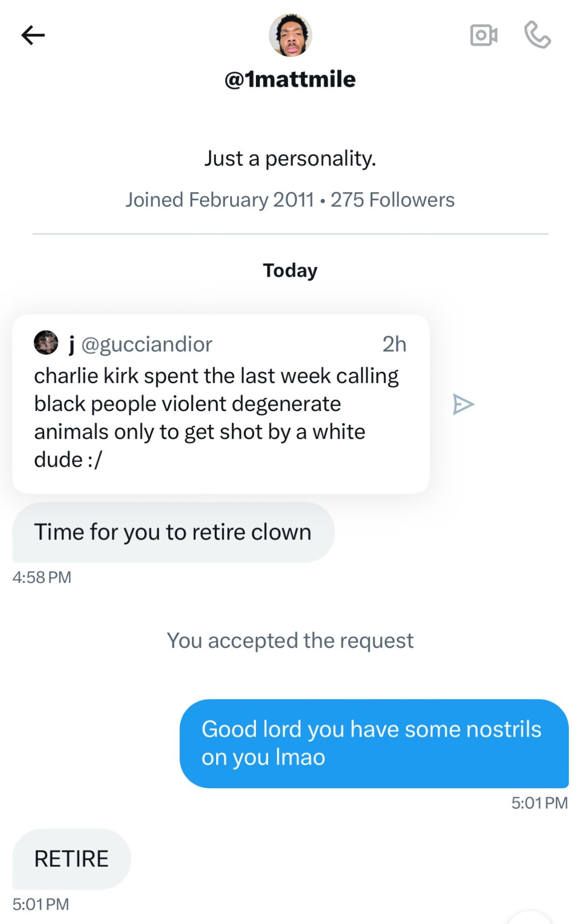Image resolution: width=581 pixels, height=924 pixels.
Task: Tap the 5:01 PM timestamp under blue message
Action: [x=539, y=803]
